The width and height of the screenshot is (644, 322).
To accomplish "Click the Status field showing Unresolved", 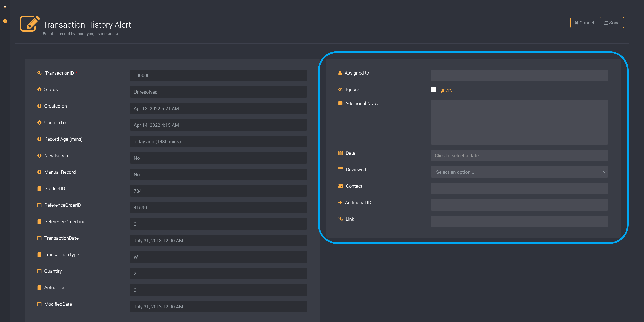I will pyautogui.click(x=218, y=92).
